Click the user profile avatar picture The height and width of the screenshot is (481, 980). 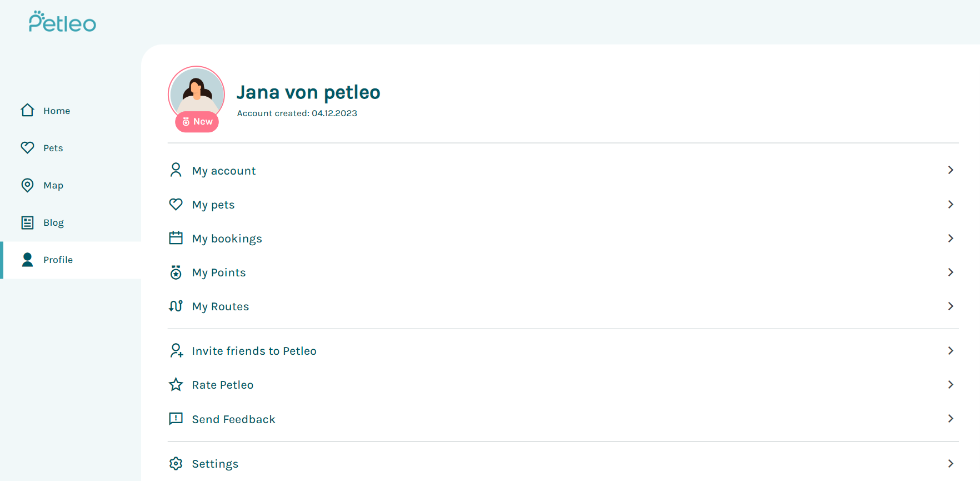click(x=196, y=91)
